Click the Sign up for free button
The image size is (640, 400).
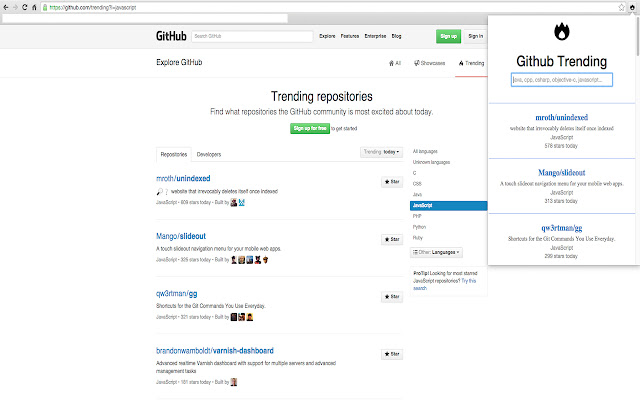310,128
